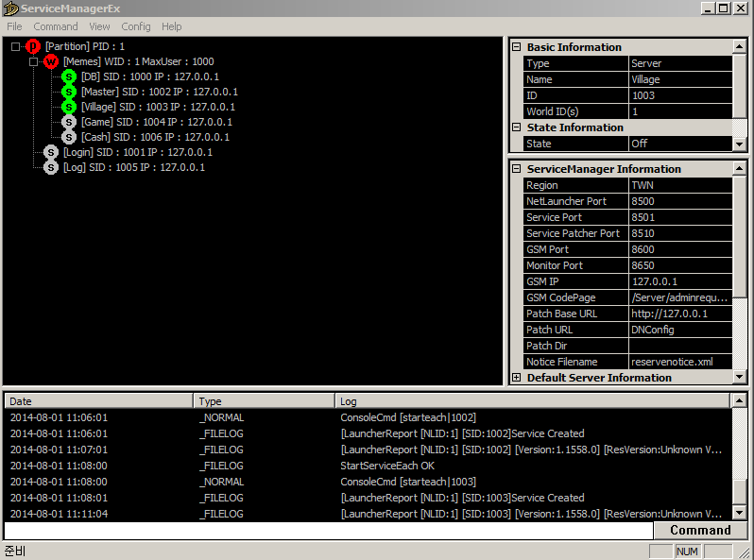Image resolution: width=754 pixels, height=560 pixels.
Task: Click the green DB service icon
Action: [69, 76]
